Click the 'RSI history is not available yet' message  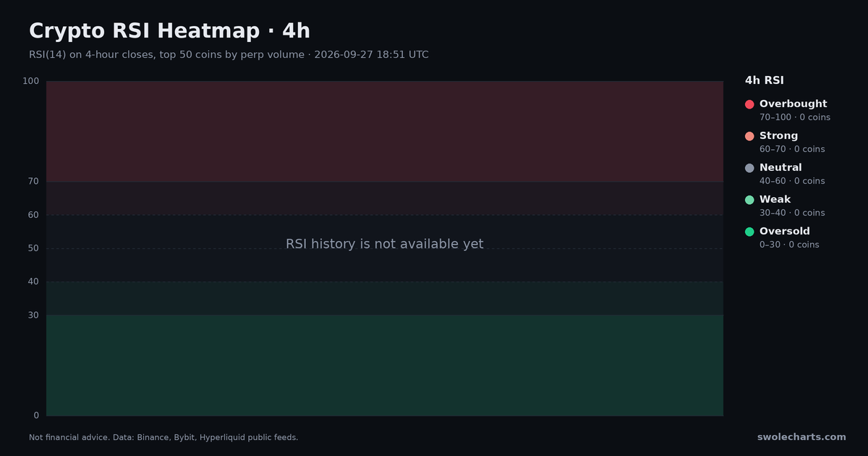tap(384, 244)
